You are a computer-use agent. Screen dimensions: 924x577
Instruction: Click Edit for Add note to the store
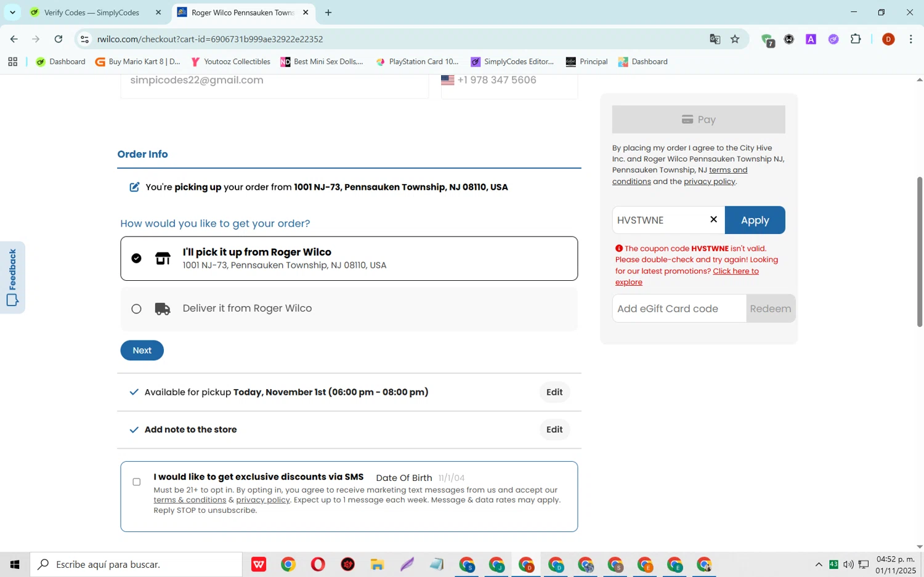tap(554, 430)
